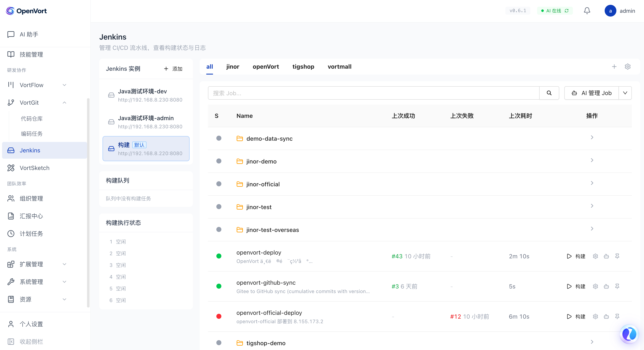
Task: Click the notification bell icon
Action: point(587,11)
